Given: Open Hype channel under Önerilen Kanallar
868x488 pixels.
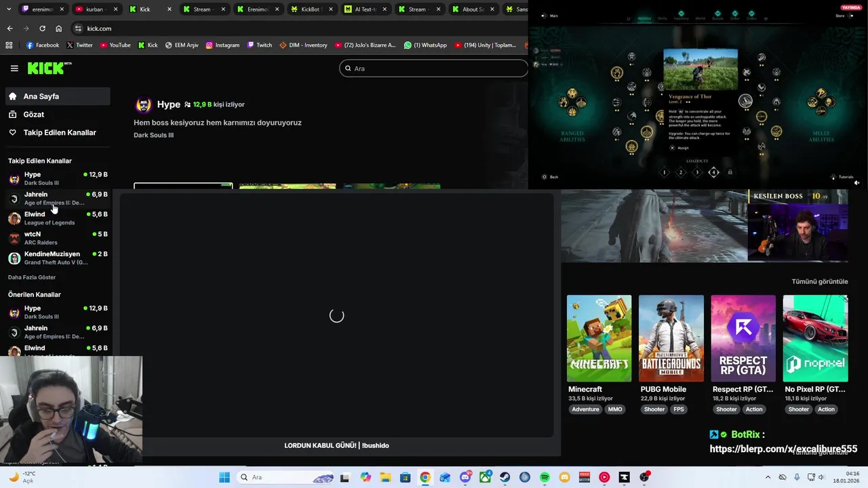Looking at the screenshot, I should click(x=58, y=312).
